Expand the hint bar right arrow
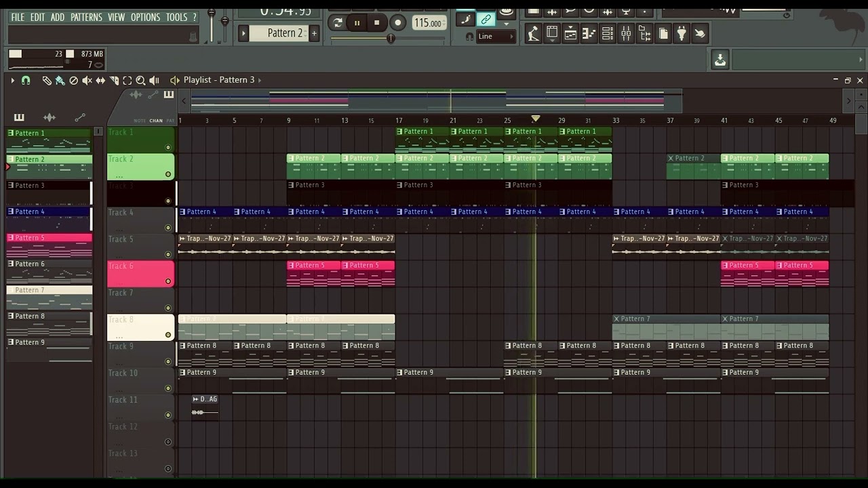This screenshot has width=868, height=488. click(860, 60)
